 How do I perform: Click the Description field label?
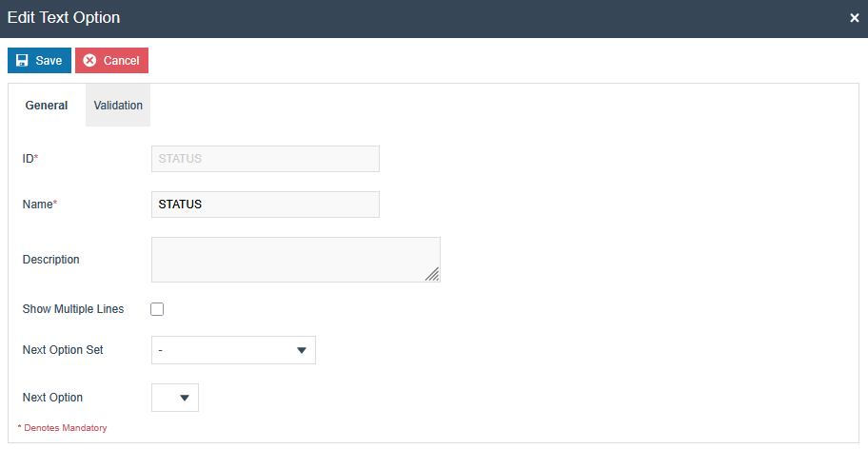tap(51, 259)
